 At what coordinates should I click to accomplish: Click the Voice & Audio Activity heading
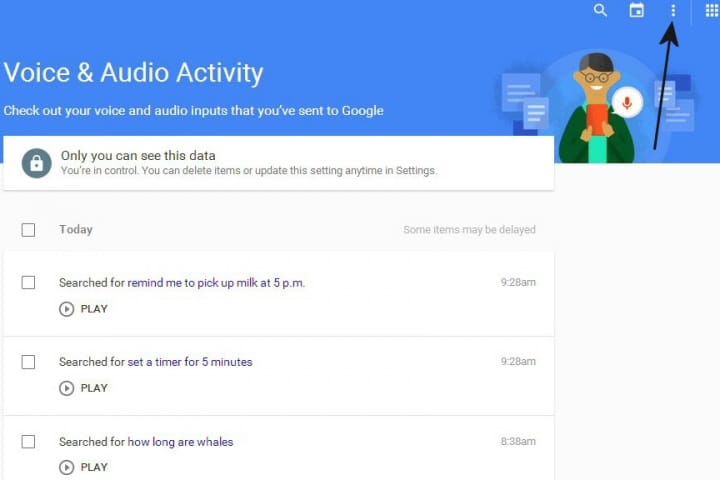(x=134, y=73)
